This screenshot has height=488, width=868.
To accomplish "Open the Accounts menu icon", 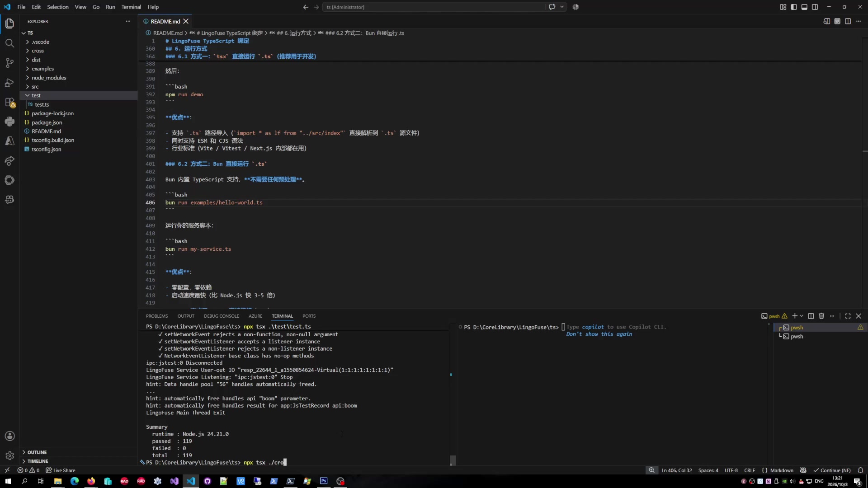I will click(x=9, y=436).
